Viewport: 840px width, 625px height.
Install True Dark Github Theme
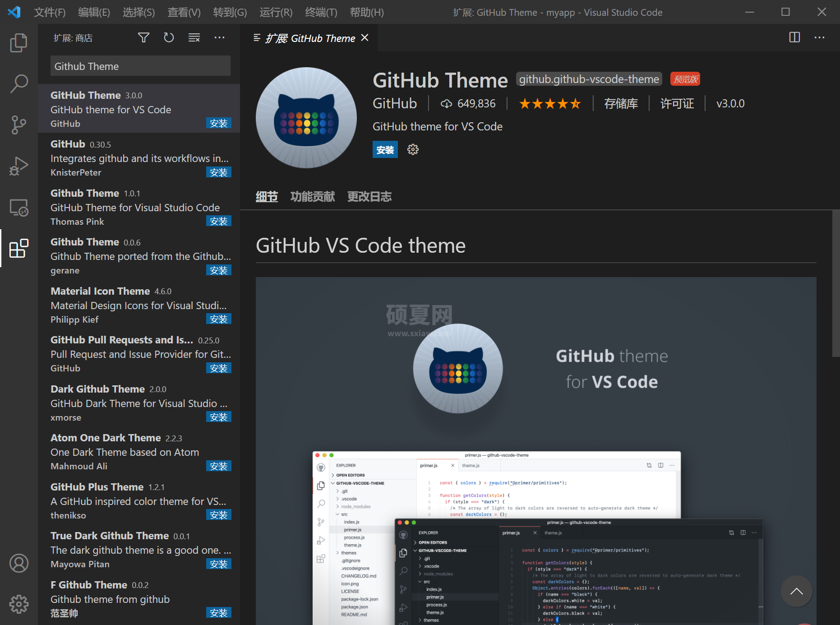click(219, 564)
